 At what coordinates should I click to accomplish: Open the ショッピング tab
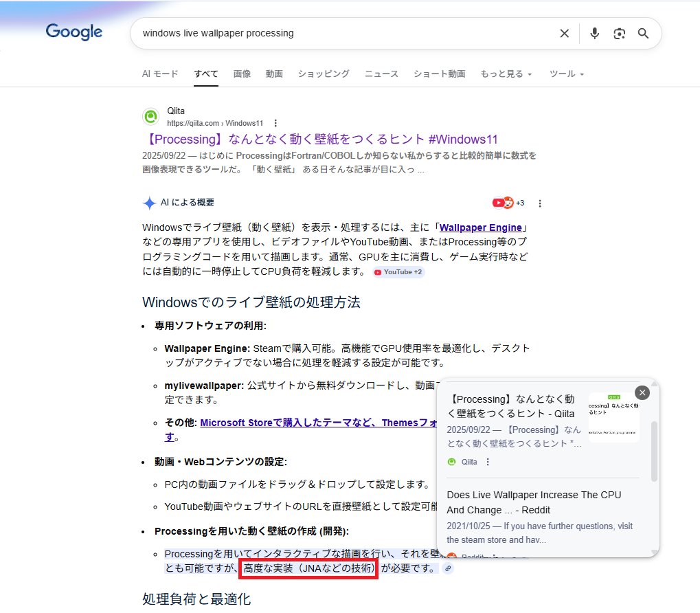pos(324,74)
